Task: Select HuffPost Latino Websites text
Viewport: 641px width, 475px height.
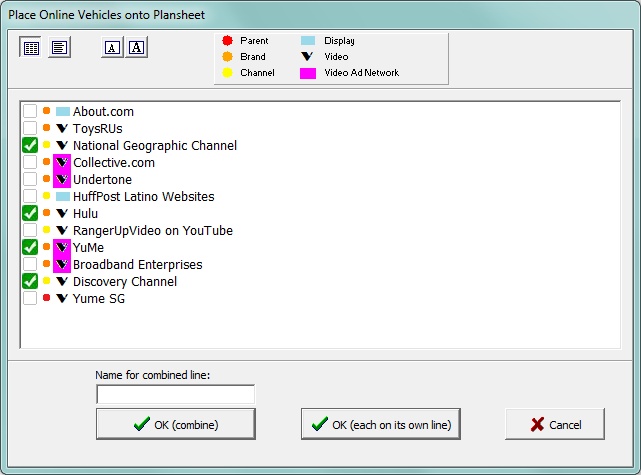Action: tap(143, 196)
